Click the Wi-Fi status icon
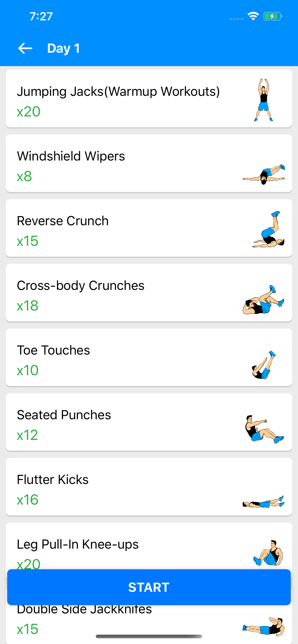The height and width of the screenshot is (644, 298). [253, 17]
